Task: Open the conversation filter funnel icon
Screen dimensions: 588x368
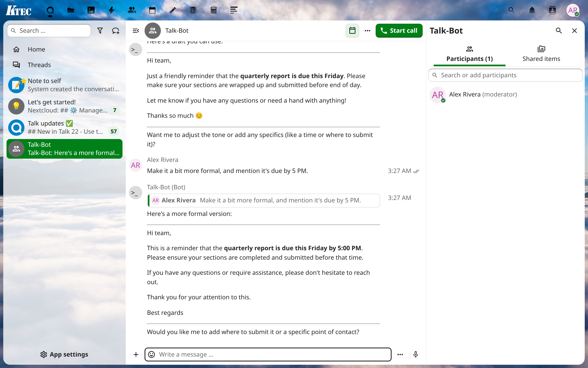Action: [100, 31]
